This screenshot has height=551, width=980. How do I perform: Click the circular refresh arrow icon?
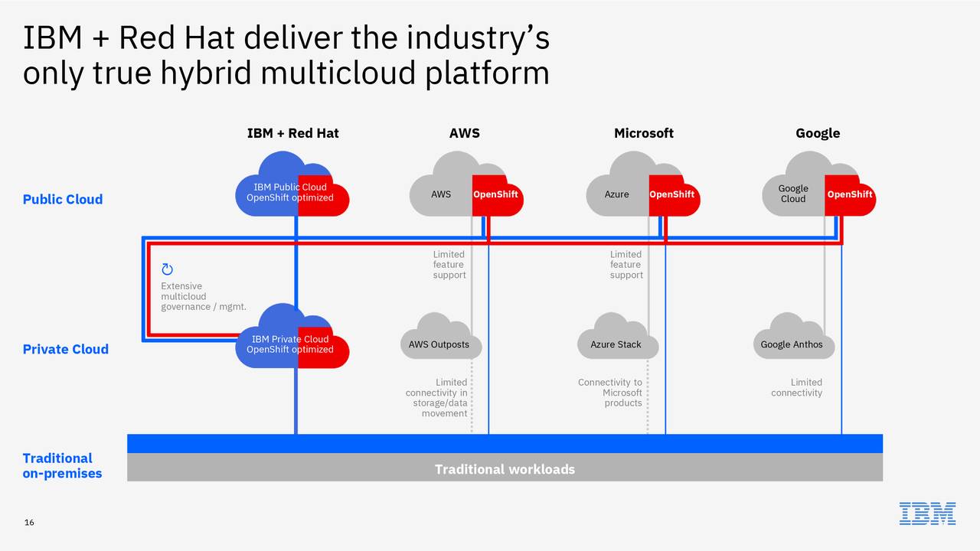pyautogui.click(x=168, y=269)
